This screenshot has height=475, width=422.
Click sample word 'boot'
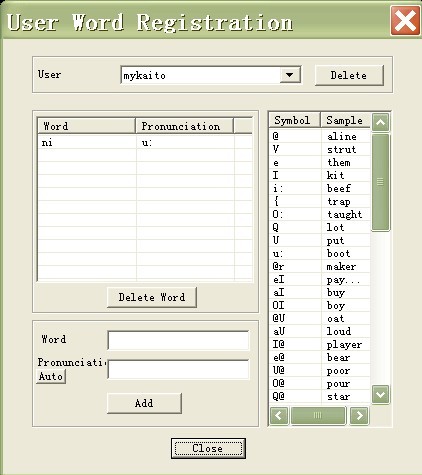pyautogui.click(x=339, y=253)
